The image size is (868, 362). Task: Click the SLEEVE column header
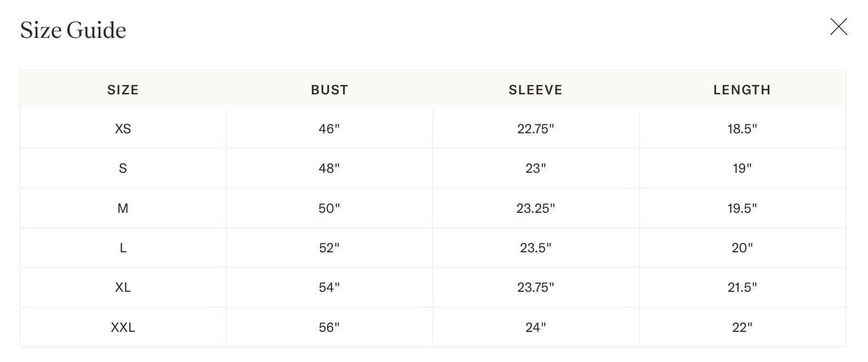point(535,90)
